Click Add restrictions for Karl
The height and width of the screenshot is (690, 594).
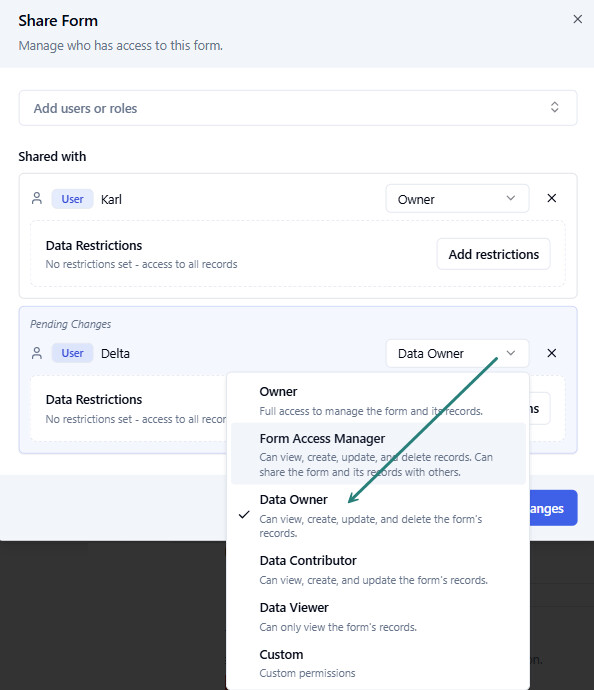pos(493,254)
